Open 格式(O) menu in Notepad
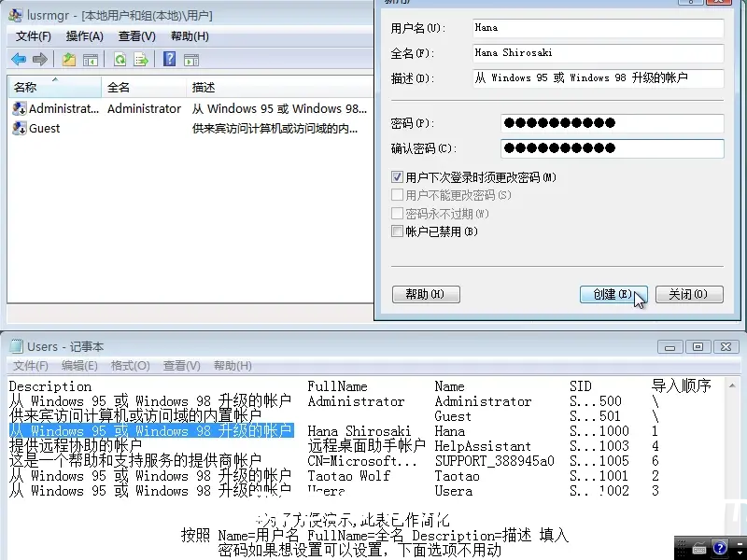The width and height of the screenshot is (747, 560). point(130,366)
